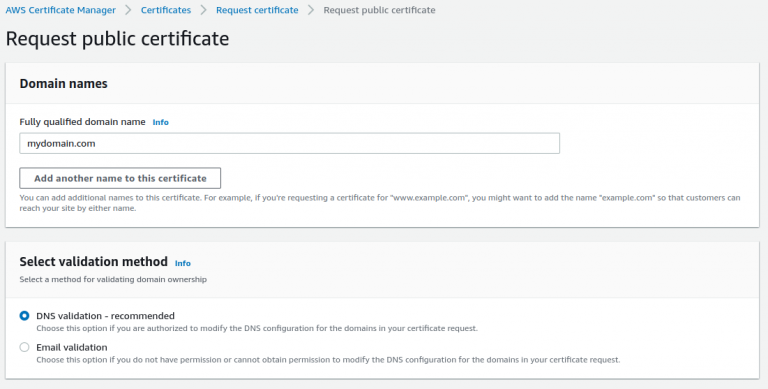The image size is (768, 389).
Task: Click the Request public certificate breadcrumb text
Action: 380,10
